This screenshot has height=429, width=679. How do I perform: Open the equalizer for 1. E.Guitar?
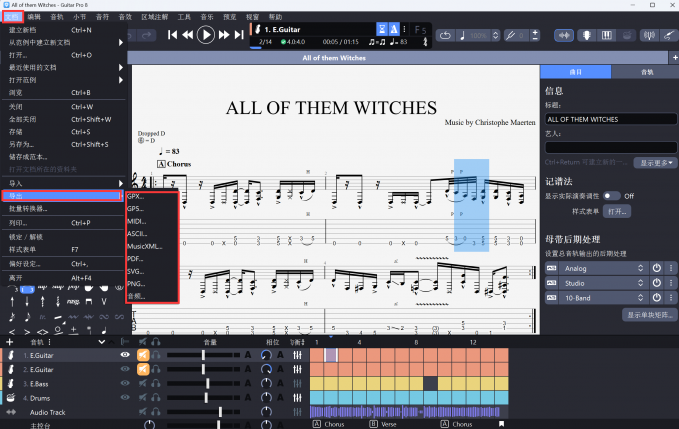coord(297,355)
